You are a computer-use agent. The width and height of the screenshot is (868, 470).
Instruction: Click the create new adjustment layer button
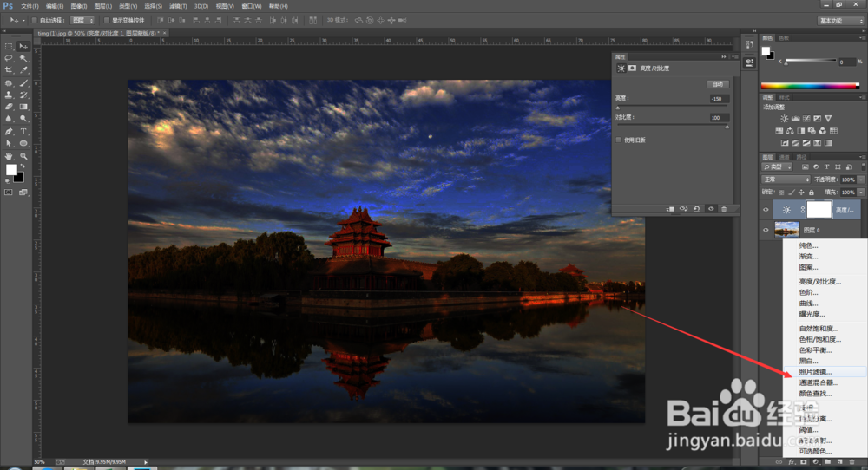[x=815, y=461]
